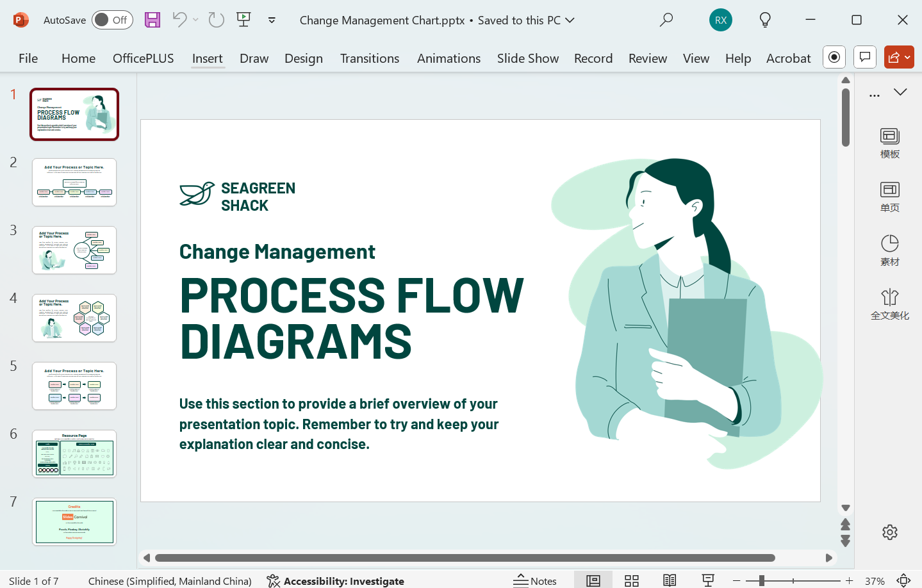Screen dimensions: 922x588
Task: Open the Insert tab
Action: (x=207, y=58)
